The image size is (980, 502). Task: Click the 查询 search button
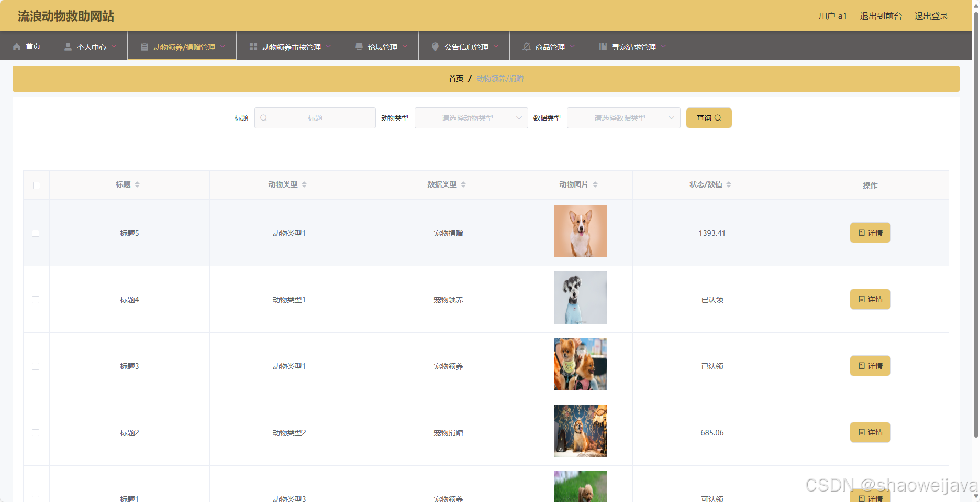pos(709,118)
